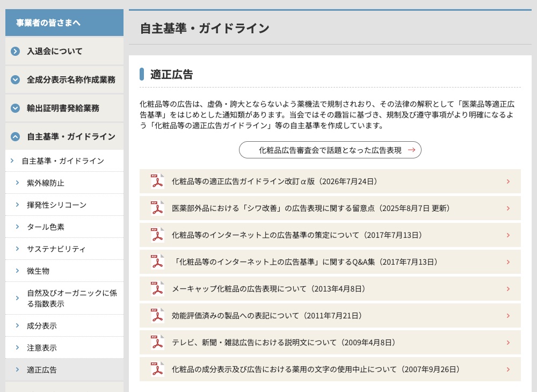The image size is (537, 392).
Task: Select 自主基準・ガイドライン sidebar heading
Action: tap(64, 136)
